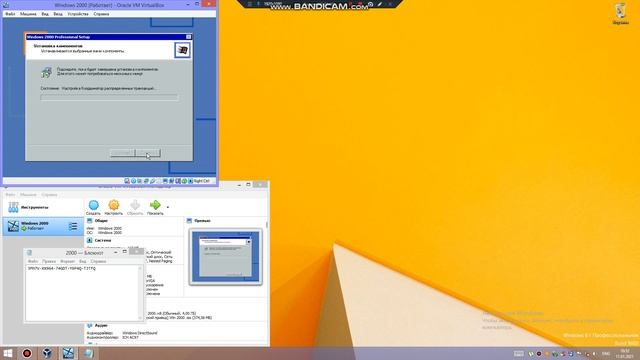Viewport: 640px width, 360px height.
Task: Click the hard disk activity indicator in VM status bar
Action: 127,181
